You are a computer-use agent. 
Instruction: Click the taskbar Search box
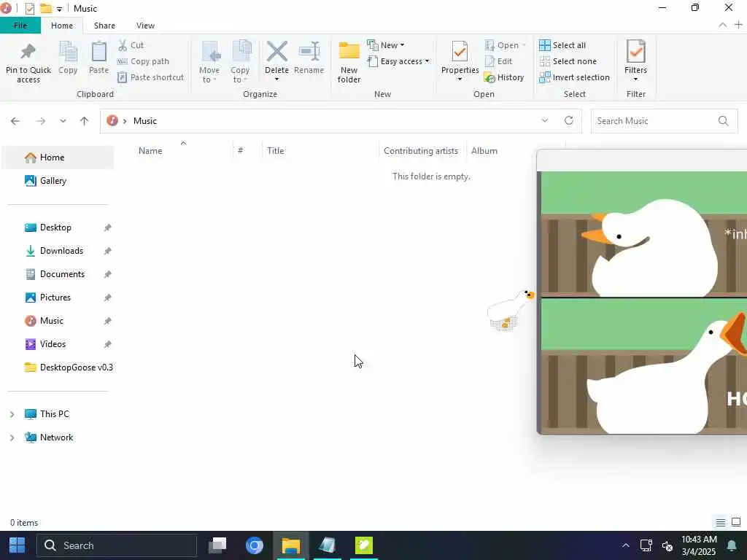point(117,545)
